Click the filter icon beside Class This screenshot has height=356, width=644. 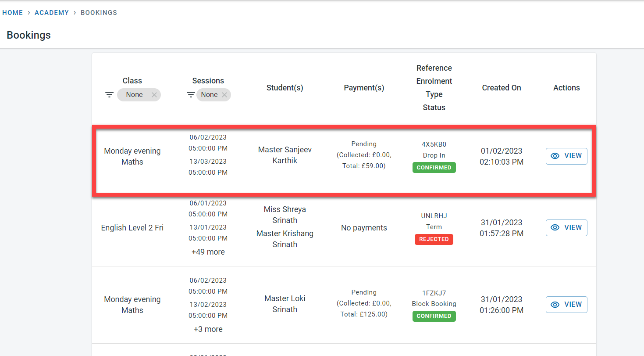(x=109, y=95)
